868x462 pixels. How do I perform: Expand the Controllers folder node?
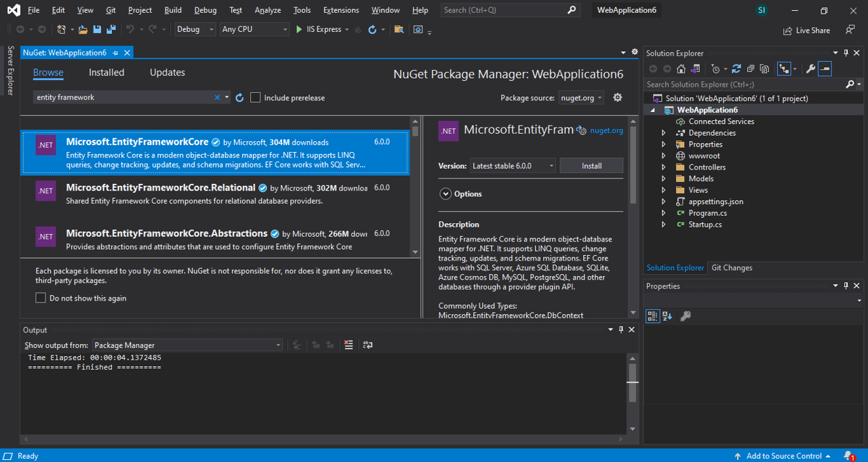pyautogui.click(x=664, y=168)
